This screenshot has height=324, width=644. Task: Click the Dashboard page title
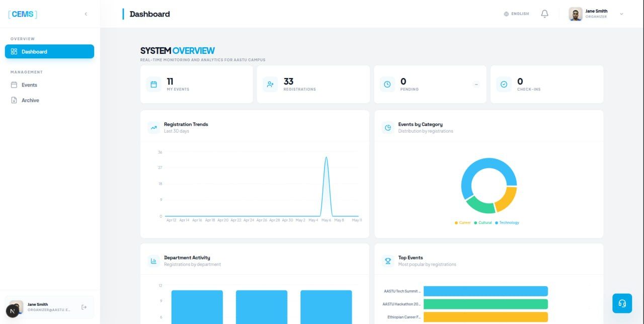click(x=150, y=14)
